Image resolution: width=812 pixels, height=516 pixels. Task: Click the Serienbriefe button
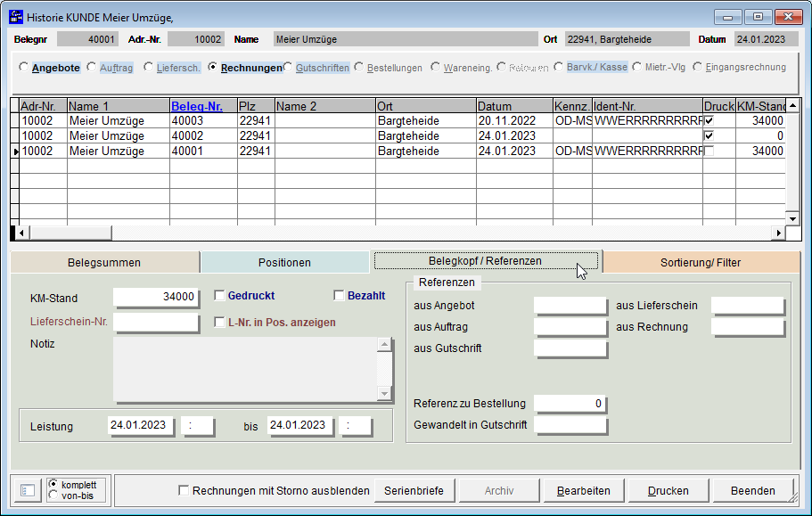click(x=414, y=490)
